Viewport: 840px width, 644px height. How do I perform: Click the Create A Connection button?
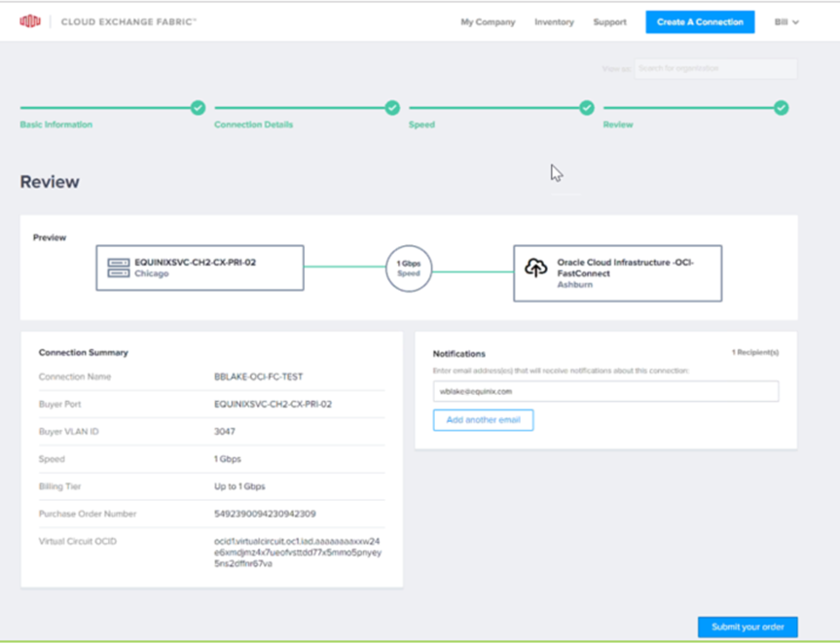(700, 22)
